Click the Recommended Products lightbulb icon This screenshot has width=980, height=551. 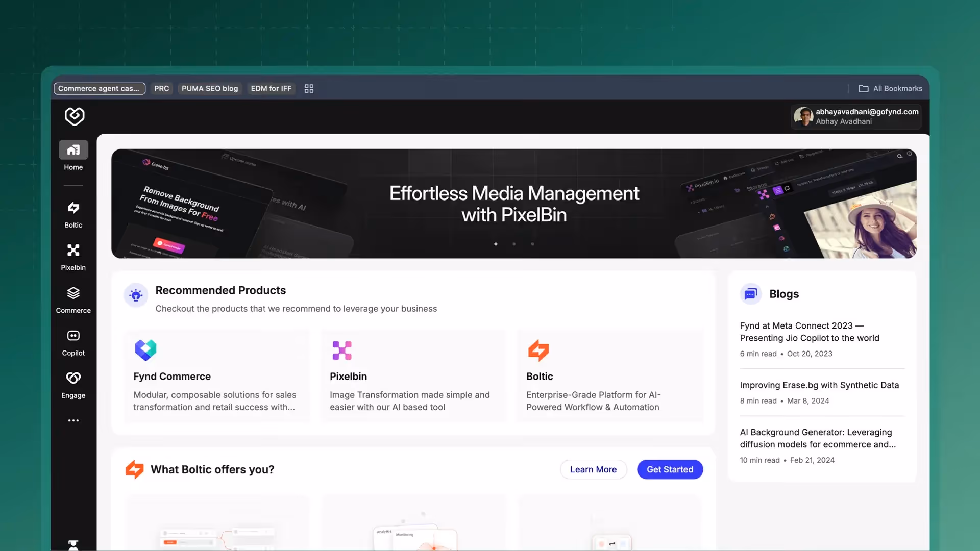click(x=135, y=295)
